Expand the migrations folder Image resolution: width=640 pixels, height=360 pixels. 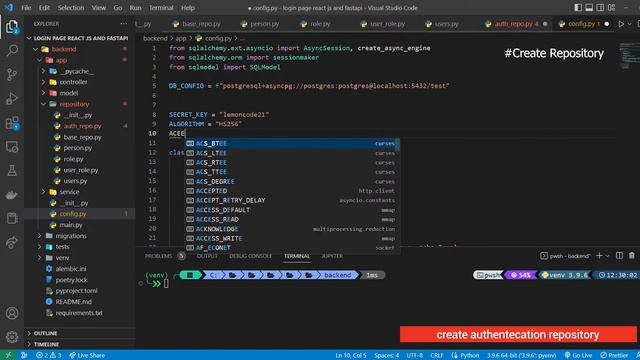[40, 236]
